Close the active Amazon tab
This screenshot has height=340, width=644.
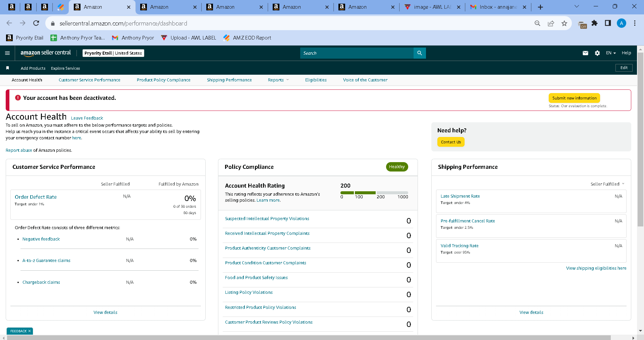128,7
